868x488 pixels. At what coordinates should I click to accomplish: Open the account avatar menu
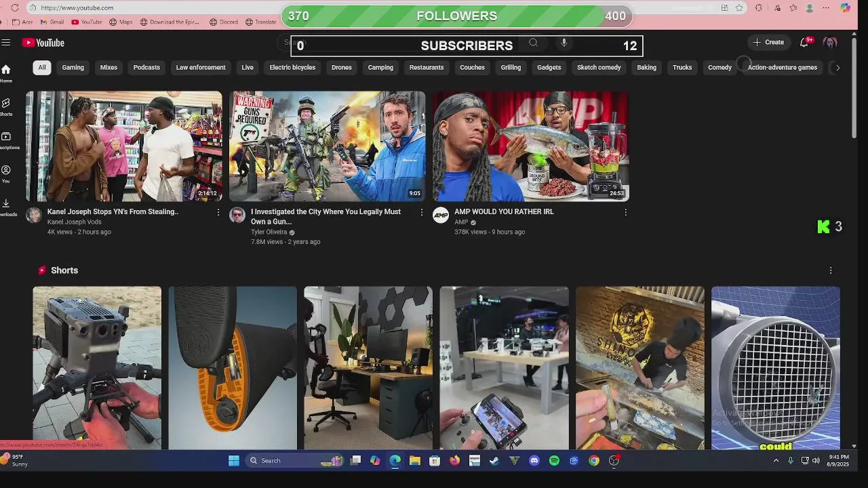tap(830, 42)
